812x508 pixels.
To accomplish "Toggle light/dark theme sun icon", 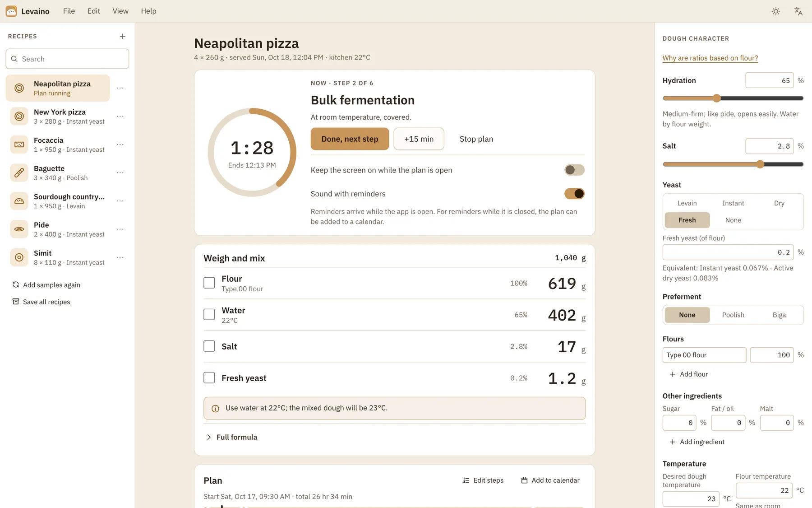I will (x=776, y=11).
